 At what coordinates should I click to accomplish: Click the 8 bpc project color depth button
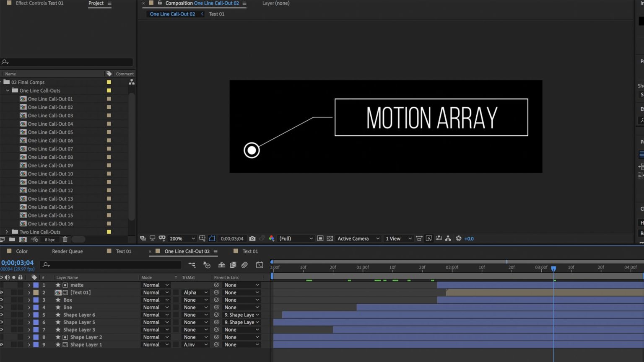49,239
